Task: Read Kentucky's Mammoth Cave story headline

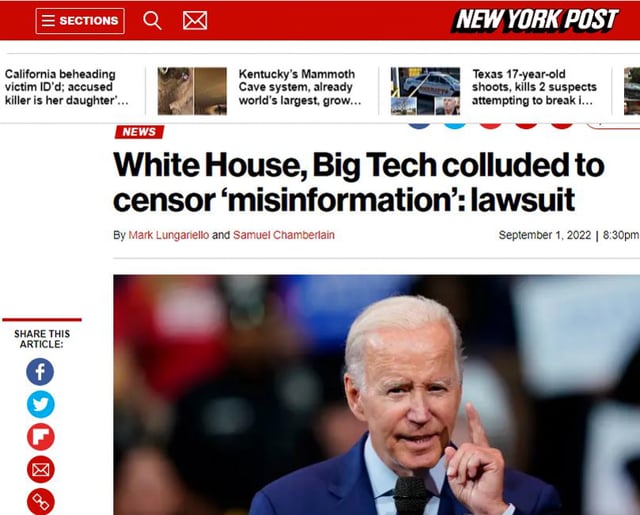Action: 300,87
